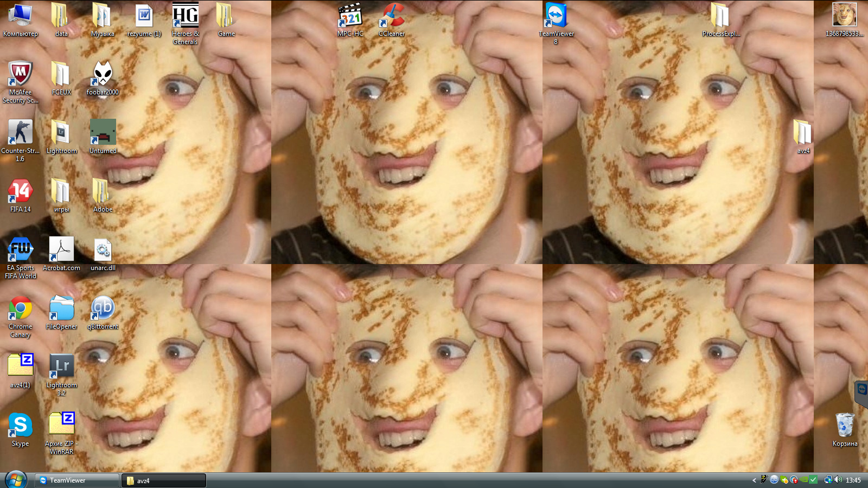Open the Acrobat.com shortcut

coord(61,254)
